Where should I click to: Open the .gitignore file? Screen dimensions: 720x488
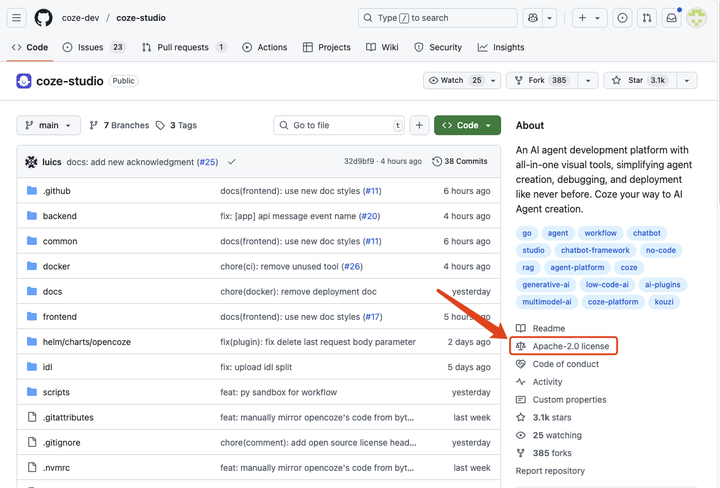[x=62, y=443]
